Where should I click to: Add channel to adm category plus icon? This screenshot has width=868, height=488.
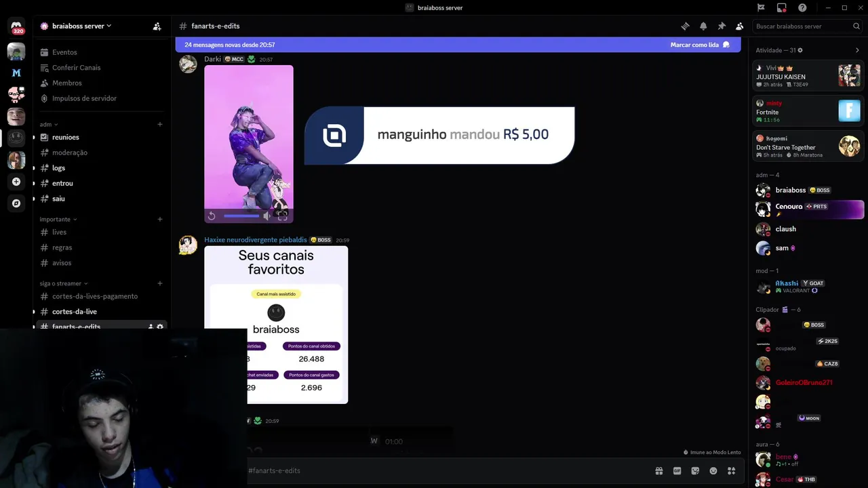point(160,124)
